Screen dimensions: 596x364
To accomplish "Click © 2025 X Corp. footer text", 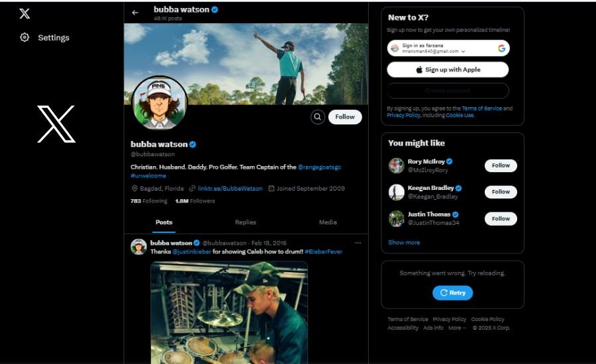I will click(491, 328).
